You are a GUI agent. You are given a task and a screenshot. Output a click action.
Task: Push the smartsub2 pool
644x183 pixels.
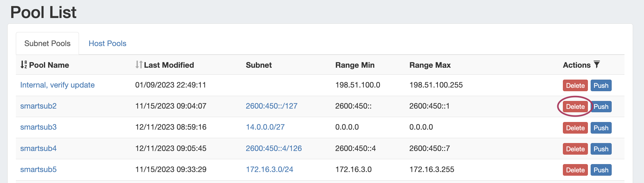click(x=601, y=107)
